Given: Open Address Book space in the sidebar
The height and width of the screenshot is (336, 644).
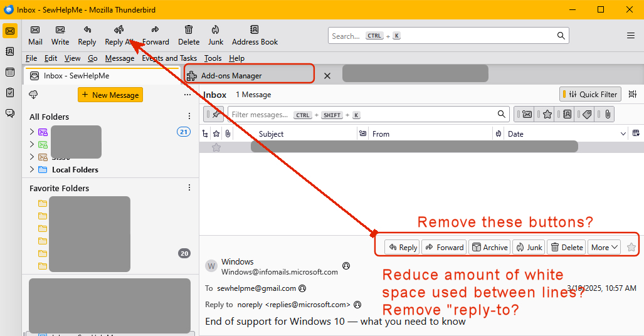Looking at the screenshot, I should pos(10,51).
